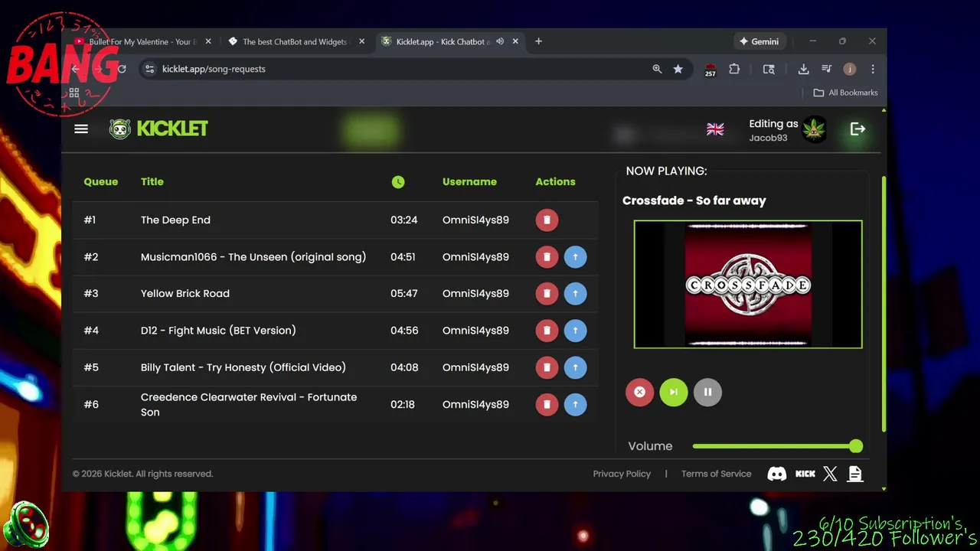Viewport: 980px width, 551px height.
Task: Log out using the exit icon
Action: 857,129
